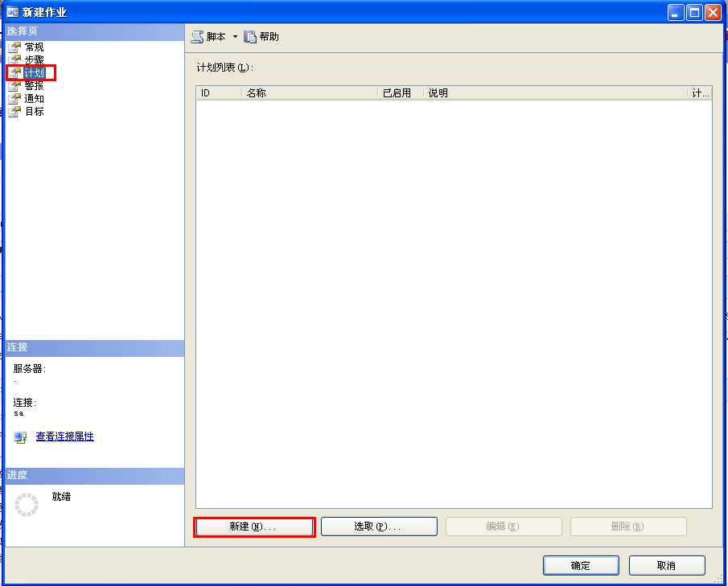Select the 目标 page label
Viewport: 728px width, 586px height.
(x=34, y=112)
